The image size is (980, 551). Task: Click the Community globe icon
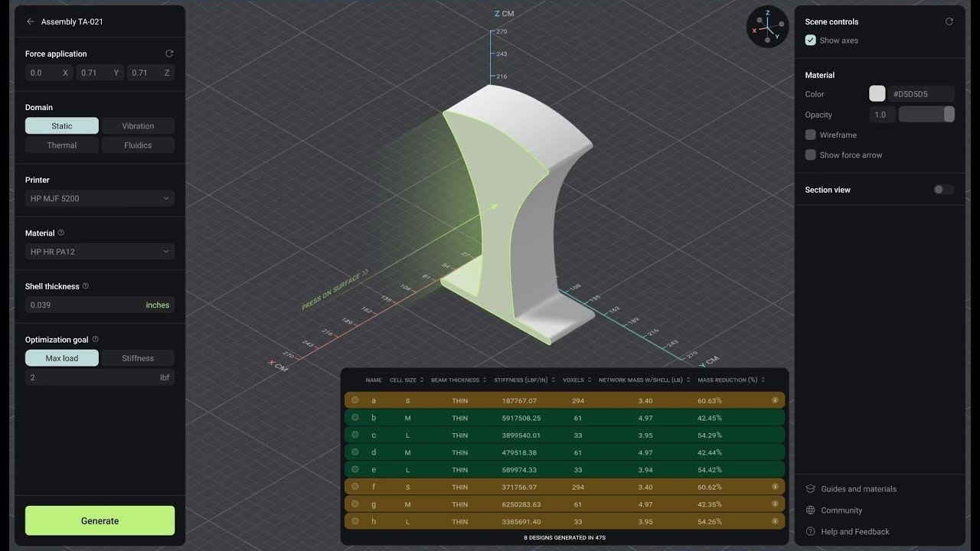coord(811,510)
